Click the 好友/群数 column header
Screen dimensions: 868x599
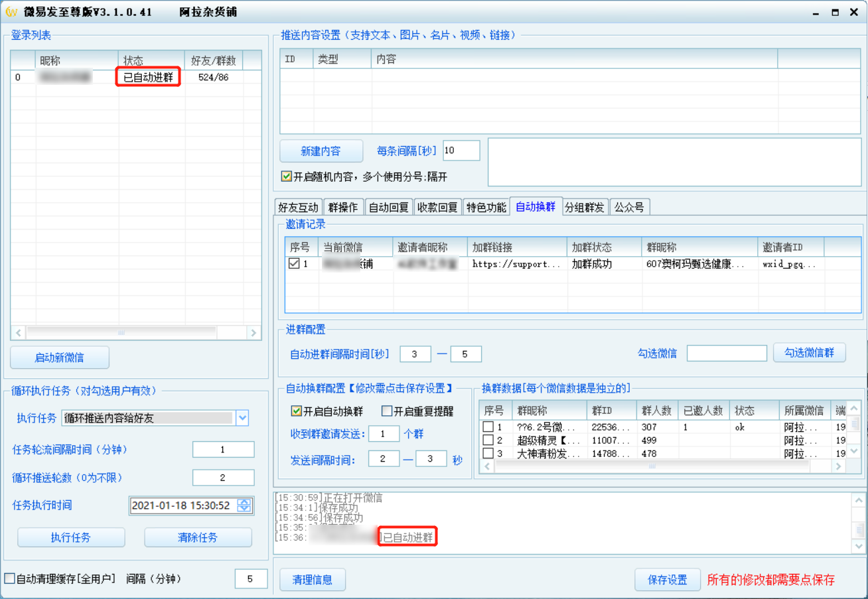(x=214, y=60)
